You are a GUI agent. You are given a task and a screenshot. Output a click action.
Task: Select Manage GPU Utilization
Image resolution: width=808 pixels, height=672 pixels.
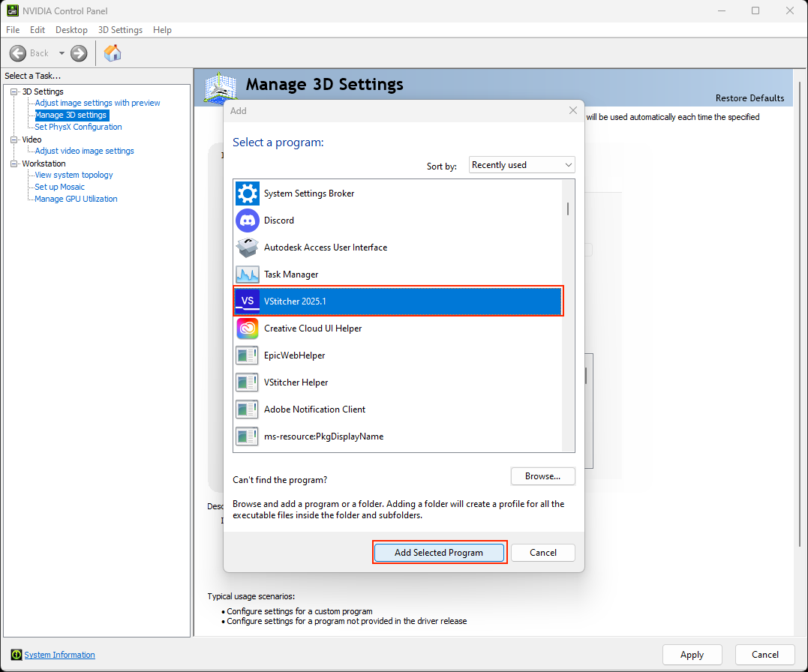pyautogui.click(x=76, y=199)
